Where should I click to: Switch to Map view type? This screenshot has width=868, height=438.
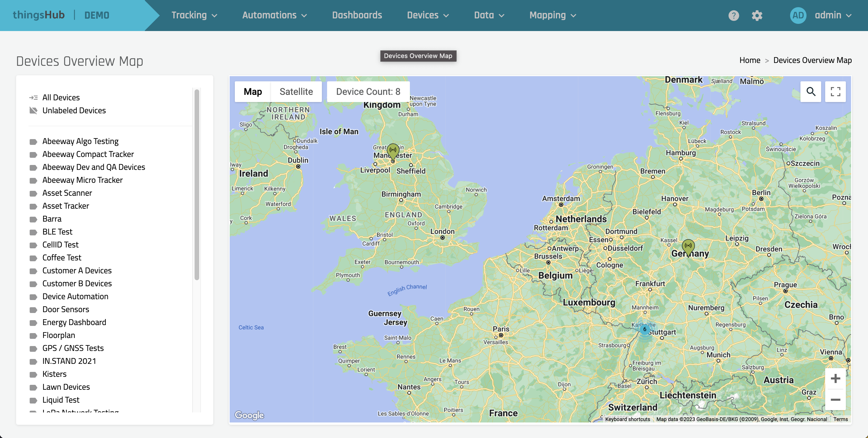[x=253, y=92]
